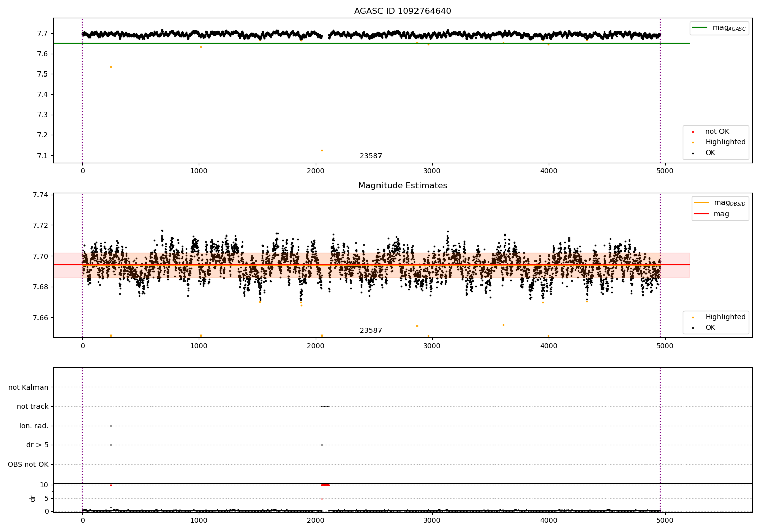
Task: Click the title "AGASC ID 1092764640"
Action: [402, 11]
